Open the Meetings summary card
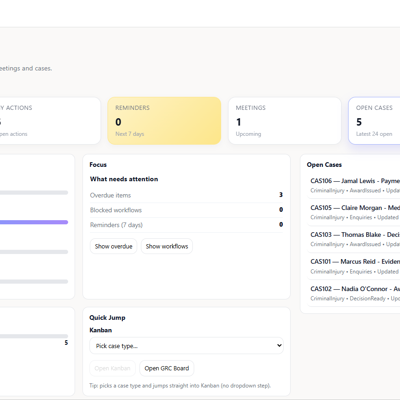 pos(285,121)
